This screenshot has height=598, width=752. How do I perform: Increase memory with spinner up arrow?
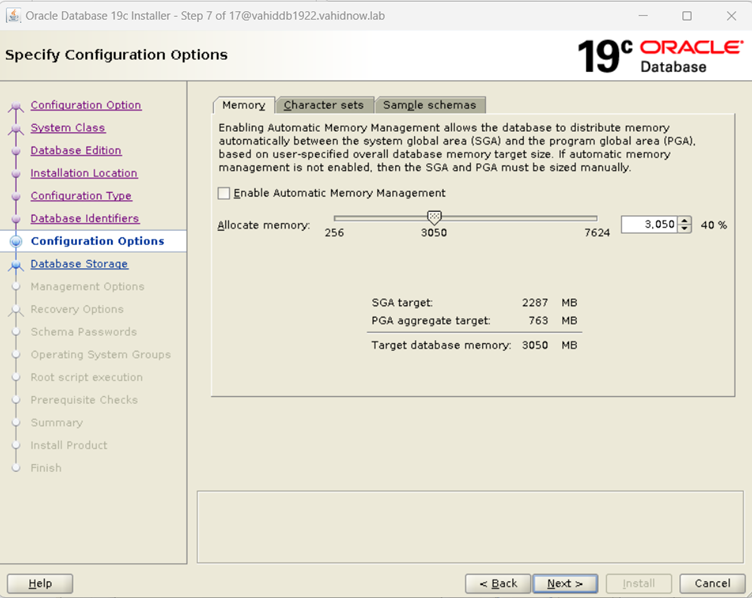pos(684,221)
